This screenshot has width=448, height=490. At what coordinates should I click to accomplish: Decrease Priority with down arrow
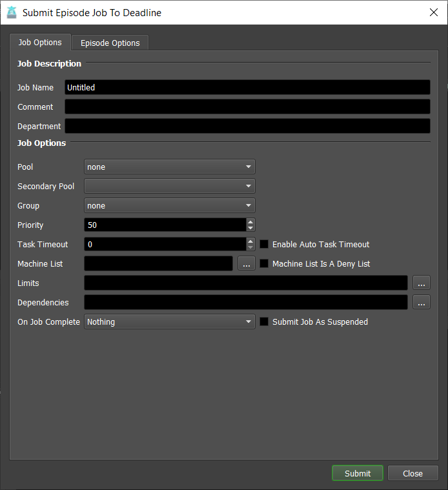(250, 228)
